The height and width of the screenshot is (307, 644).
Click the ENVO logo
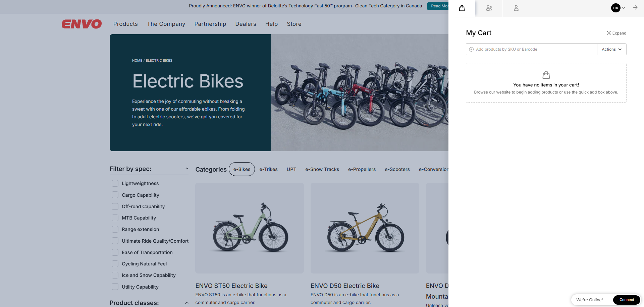[x=82, y=24]
